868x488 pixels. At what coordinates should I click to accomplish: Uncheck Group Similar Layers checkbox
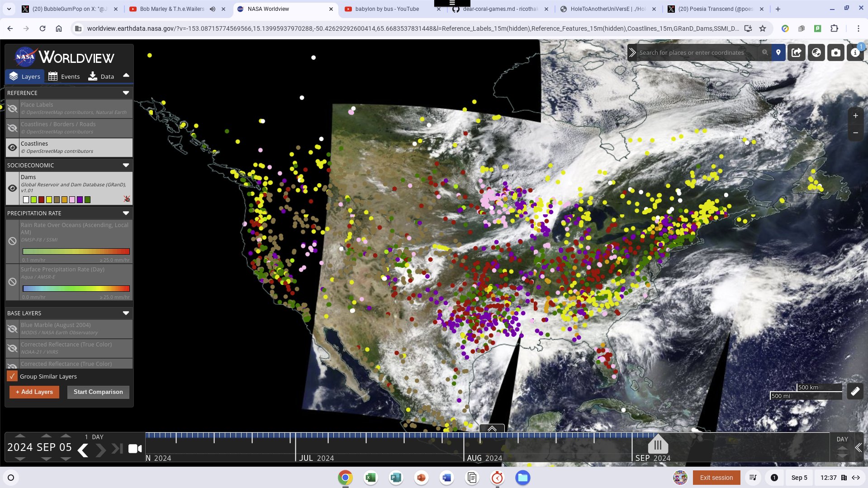tap(12, 376)
